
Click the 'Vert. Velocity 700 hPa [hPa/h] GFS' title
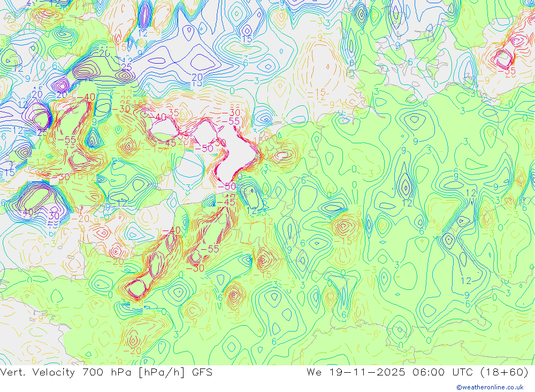[x=106, y=372]
